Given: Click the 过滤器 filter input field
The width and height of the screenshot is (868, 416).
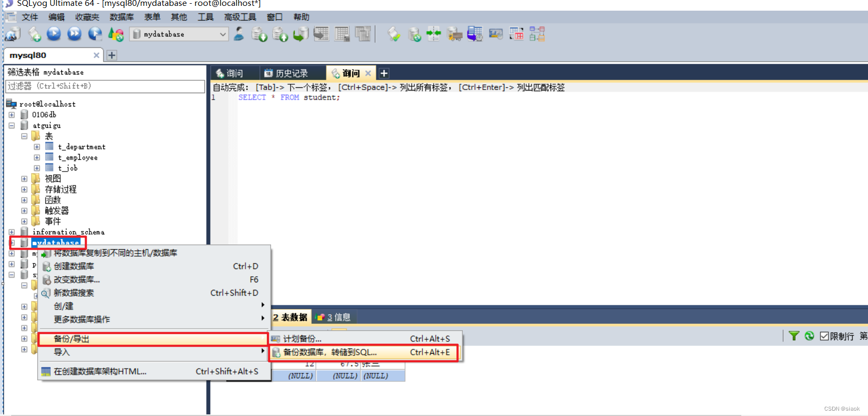Looking at the screenshot, I should click(x=105, y=86).
